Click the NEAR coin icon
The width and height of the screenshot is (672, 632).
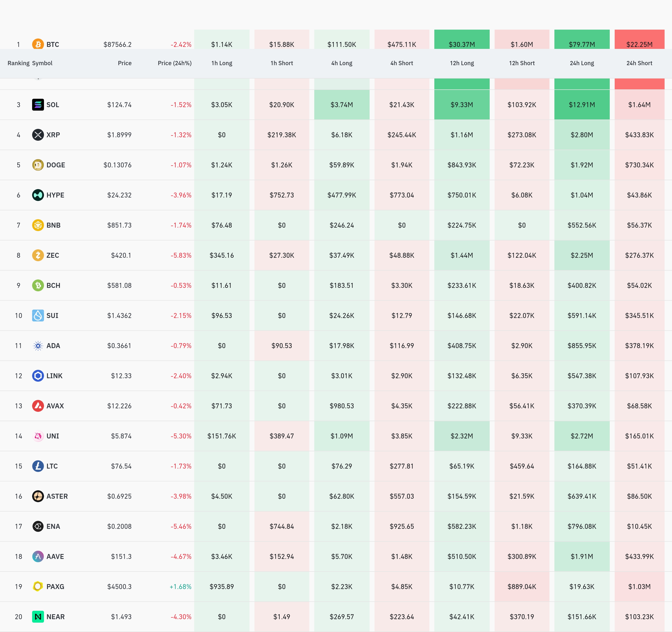[x=38, y=616]
